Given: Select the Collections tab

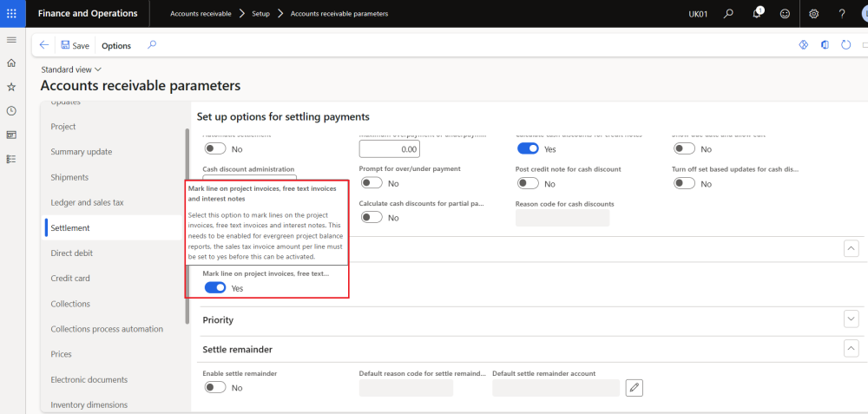Looking at the screenshot, I should click(x=70, y=304).
